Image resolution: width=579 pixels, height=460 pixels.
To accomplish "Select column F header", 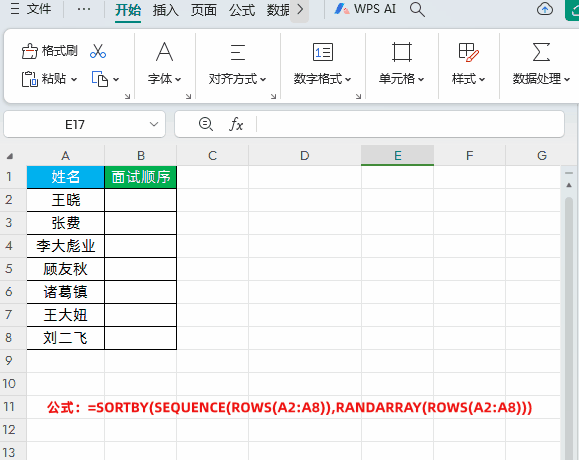I will 469,155.
